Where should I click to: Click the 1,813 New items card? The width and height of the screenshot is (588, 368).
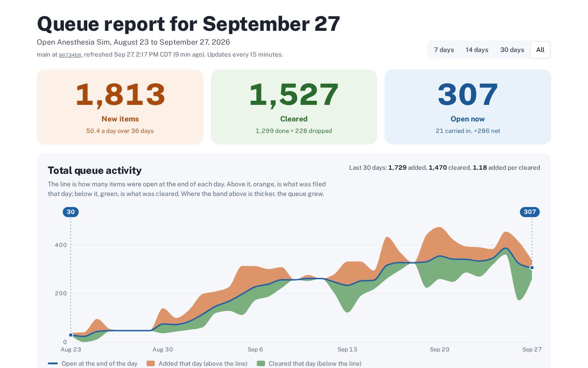pyautogui.click(x=120, y=107)
